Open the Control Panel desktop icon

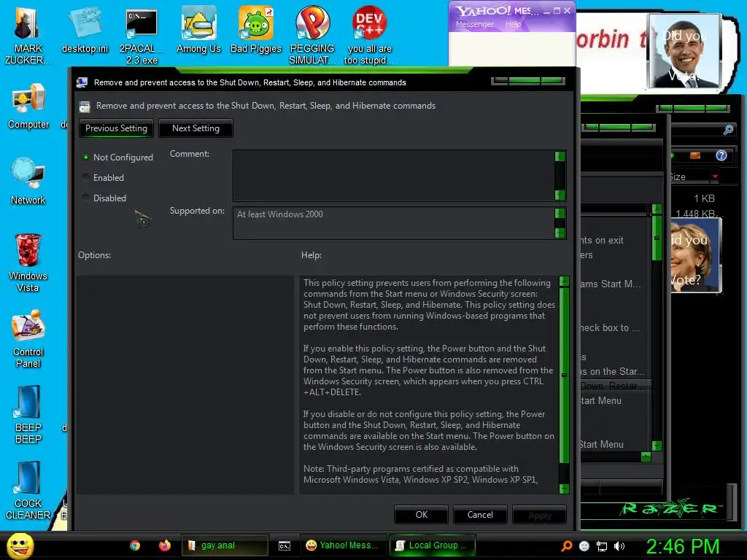28,338
